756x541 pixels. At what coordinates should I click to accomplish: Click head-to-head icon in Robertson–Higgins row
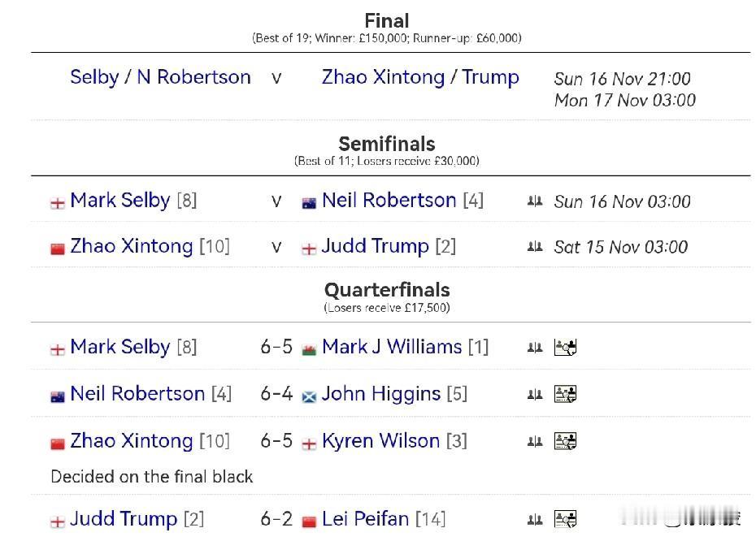pyautogui.click(x=534, y=394)
